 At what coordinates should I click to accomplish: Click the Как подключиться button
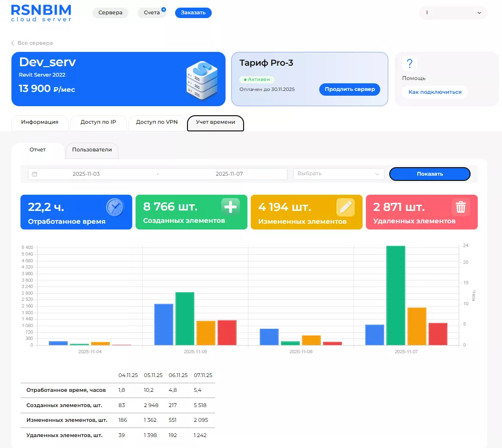point(434,92)
